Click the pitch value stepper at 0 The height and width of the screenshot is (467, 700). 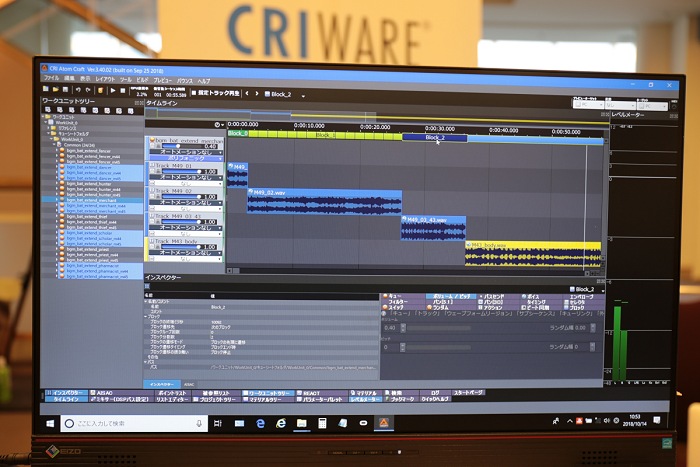pyautogui.click(x=402, y=347)
